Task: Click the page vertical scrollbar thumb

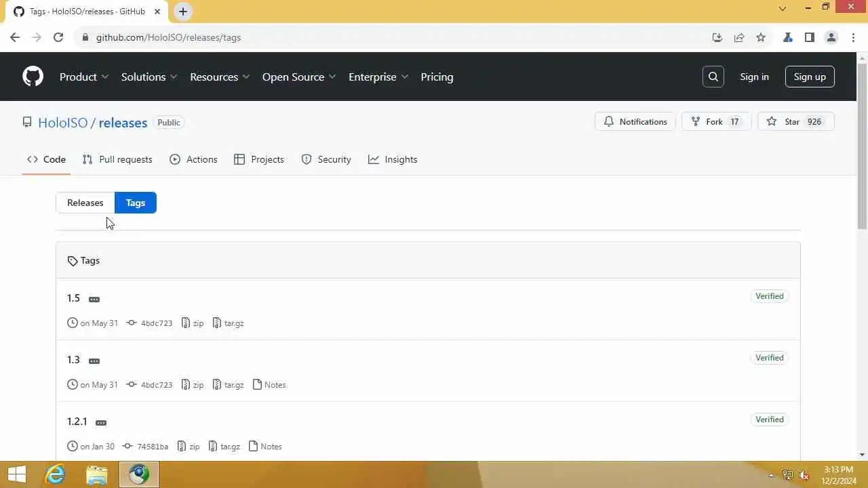Action: click(862, 146)
